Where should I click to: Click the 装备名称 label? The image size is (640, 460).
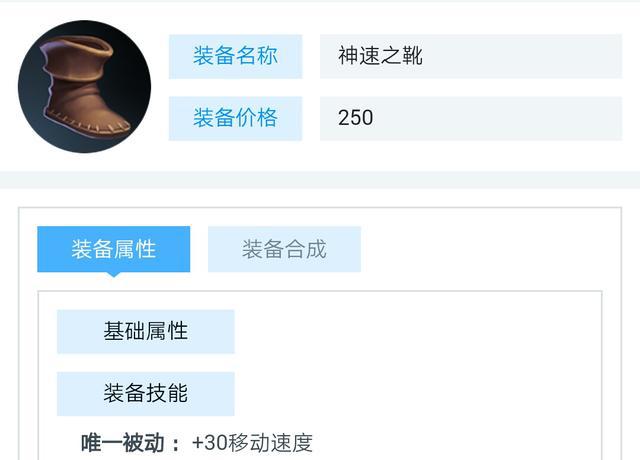click(235, 56)
